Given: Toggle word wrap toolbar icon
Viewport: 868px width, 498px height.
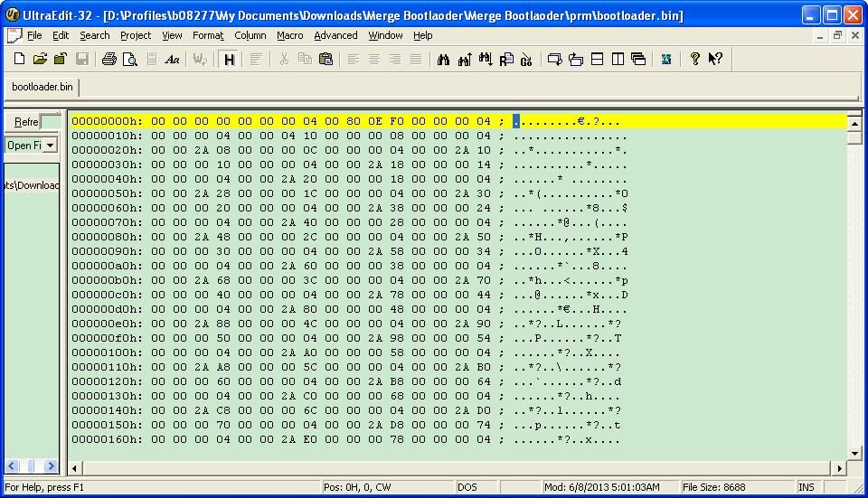Looking at the screenshot, I should point(200,59).
